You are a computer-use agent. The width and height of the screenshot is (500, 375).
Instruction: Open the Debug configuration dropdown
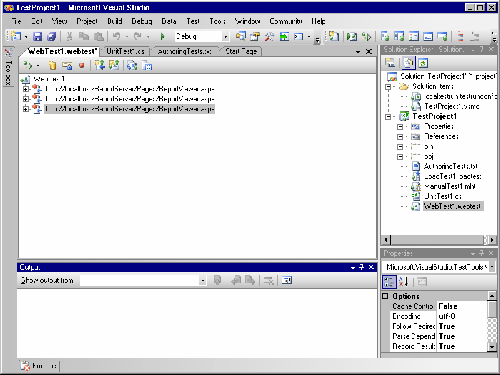(x=226, y=37)
